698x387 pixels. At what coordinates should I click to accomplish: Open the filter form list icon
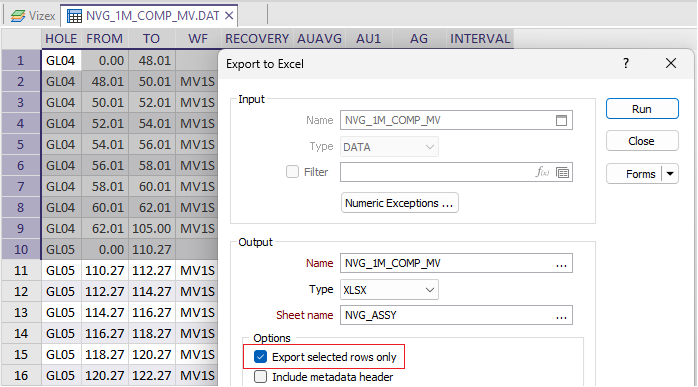563,172
